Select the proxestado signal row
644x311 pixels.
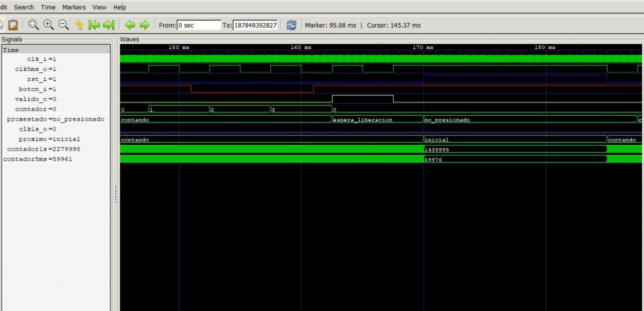coord(55,119)
